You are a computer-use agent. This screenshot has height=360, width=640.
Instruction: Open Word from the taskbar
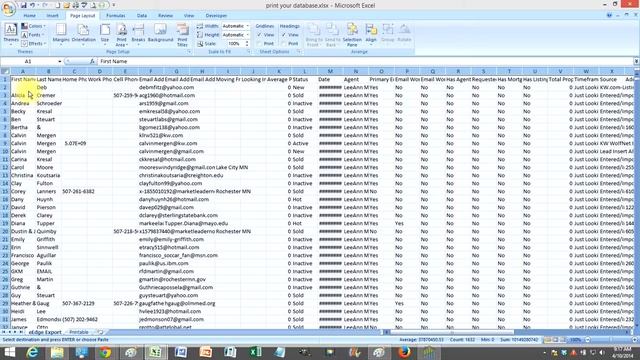(181, 352)
